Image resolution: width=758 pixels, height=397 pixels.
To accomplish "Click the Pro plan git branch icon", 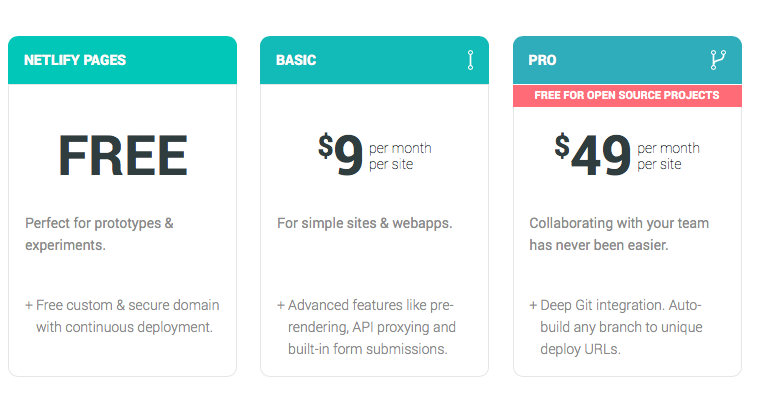I will pyautogui.click(x=718, y=60).
